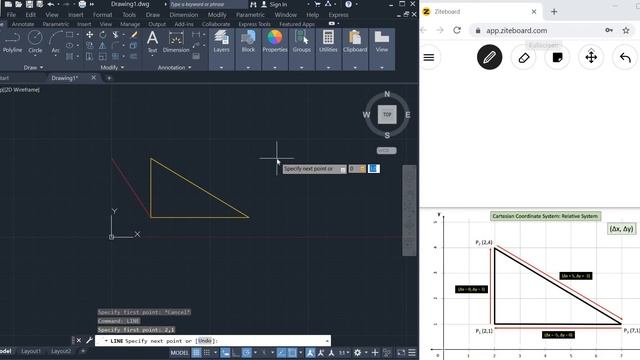Click the MODEL space button in status bar
The height and width of the screenshot is (360, 640).
coord(179,353)
